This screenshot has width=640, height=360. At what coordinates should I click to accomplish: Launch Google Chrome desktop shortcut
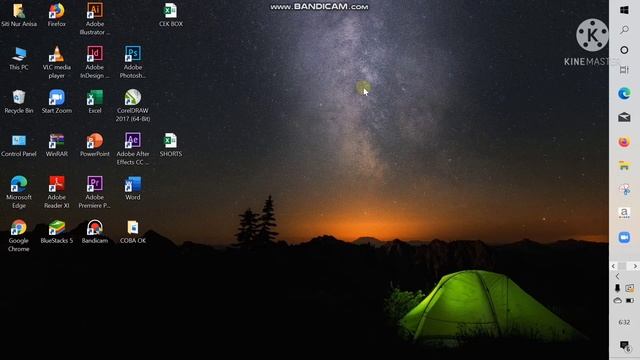[x=19, y=236]
